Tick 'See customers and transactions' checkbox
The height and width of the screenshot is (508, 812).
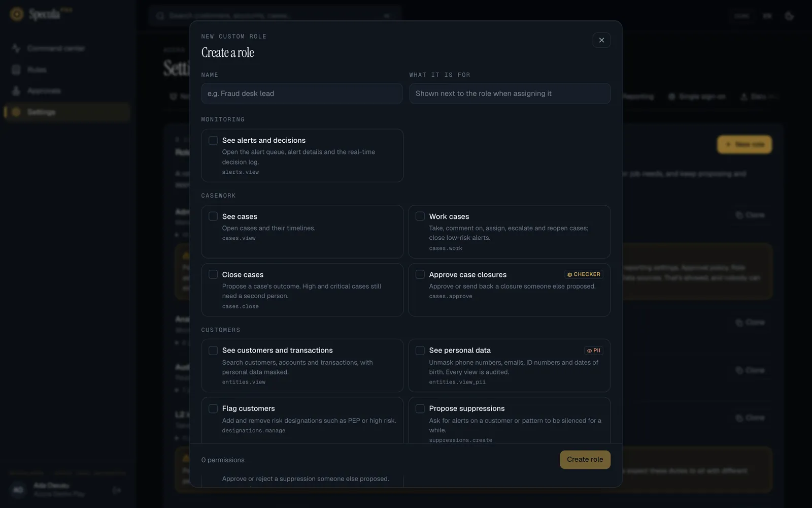coord(213,351)
